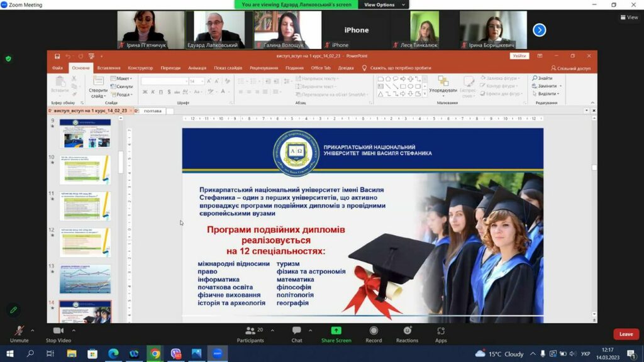
Task: Click the green annotation pencil icon
Action: (x=13, y=310)
